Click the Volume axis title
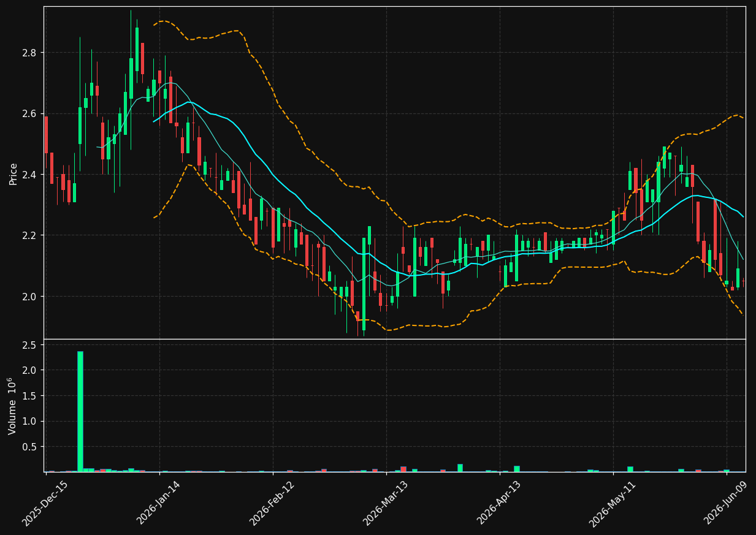The height and width of the screenshot is (535, 756). [x=12, y=406]
